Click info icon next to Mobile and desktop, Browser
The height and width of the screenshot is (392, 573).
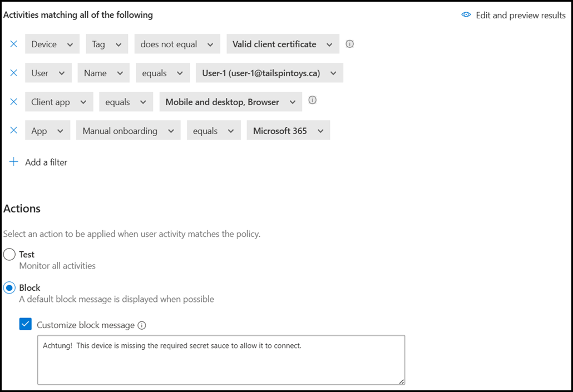(313, 100)
